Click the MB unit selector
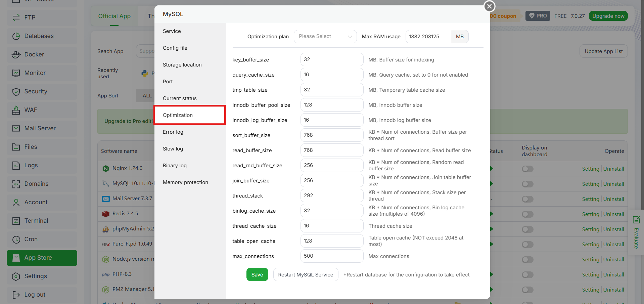This screenshot has height=304, width=644. (x=460, y=37)
